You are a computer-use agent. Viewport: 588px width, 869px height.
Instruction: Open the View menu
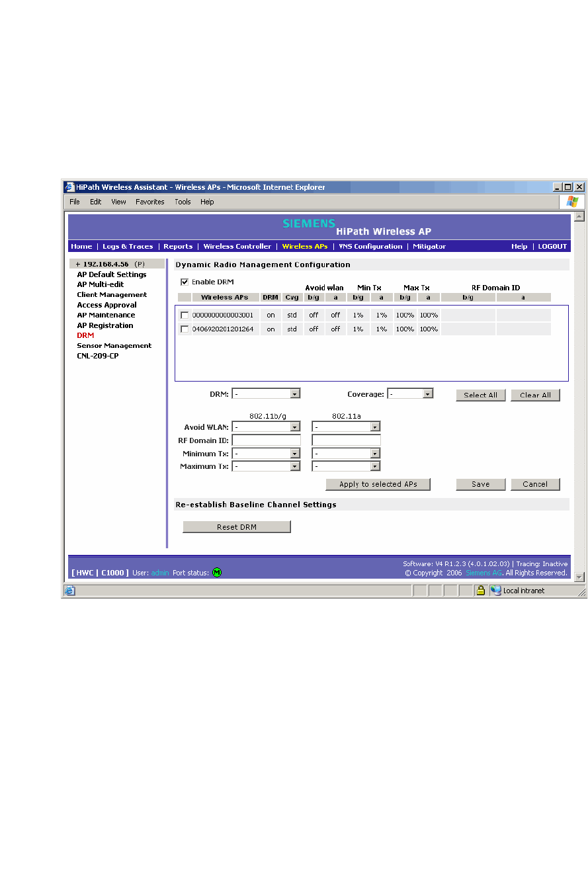point(118,202)
